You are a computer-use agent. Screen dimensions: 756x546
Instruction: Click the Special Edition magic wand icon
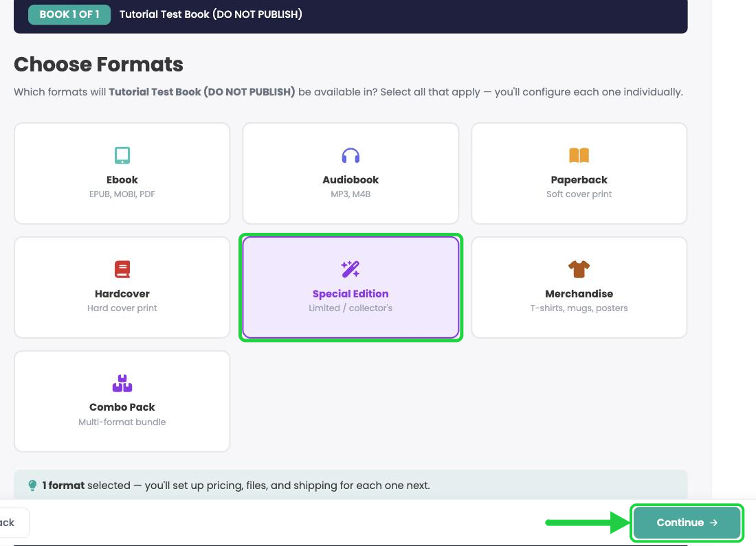tap(351, 269)
